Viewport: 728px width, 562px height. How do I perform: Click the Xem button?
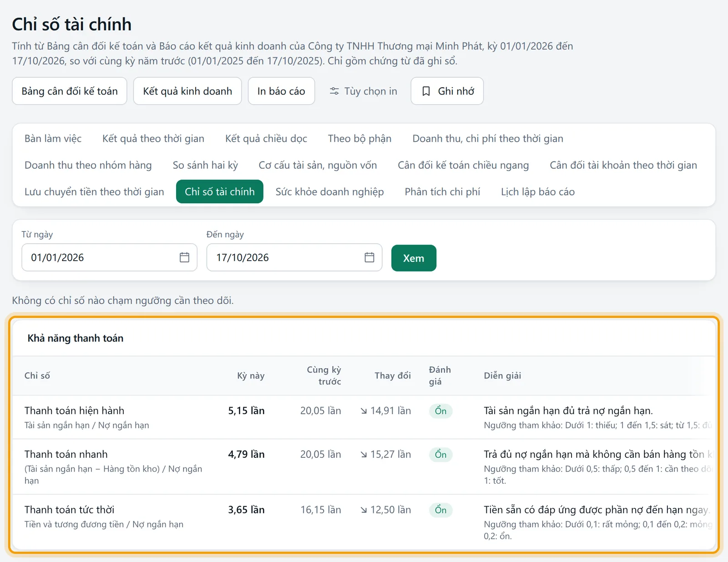click(414, 258)
